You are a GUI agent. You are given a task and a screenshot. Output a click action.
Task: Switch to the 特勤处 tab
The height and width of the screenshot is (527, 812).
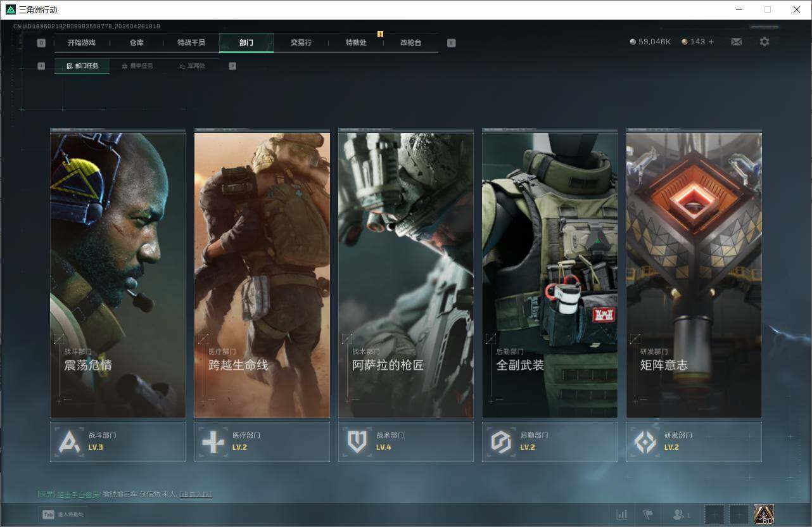[356, 42]
